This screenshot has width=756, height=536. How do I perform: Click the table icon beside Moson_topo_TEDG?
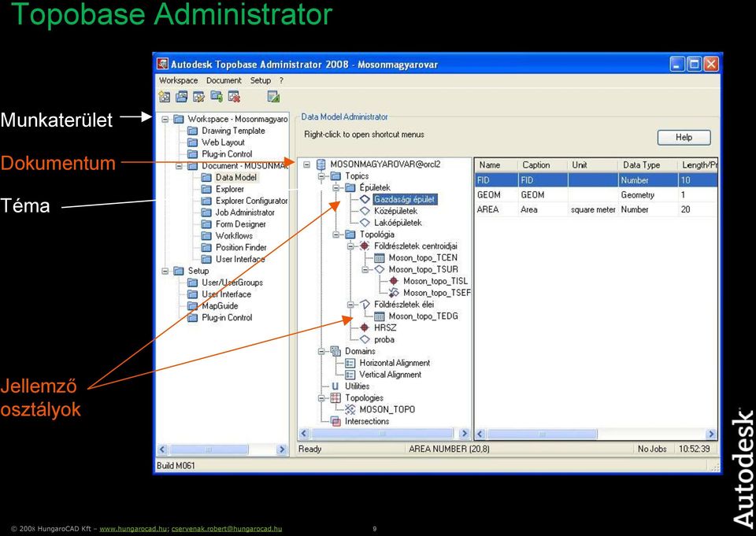[x=380, y=316]
